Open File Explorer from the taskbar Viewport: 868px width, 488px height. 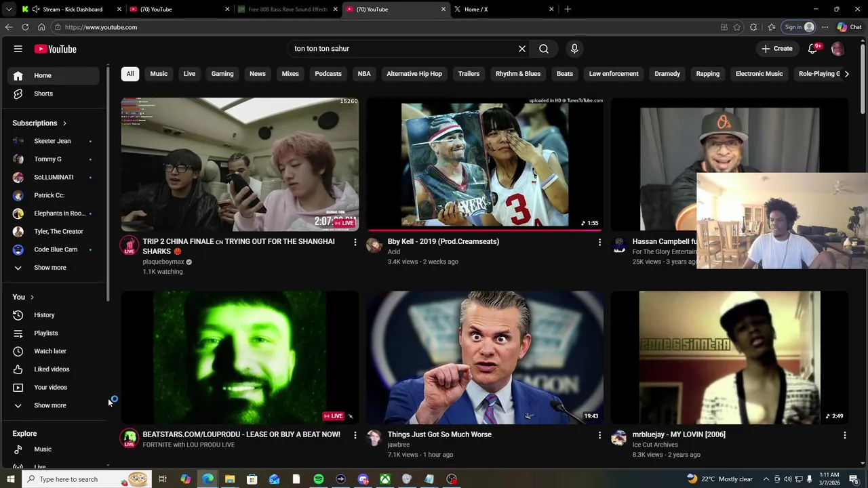230,479
